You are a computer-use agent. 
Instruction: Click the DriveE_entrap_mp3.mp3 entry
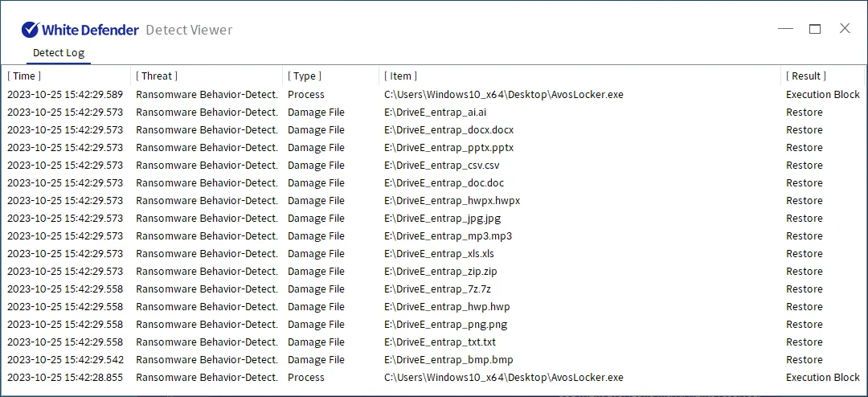448,236
